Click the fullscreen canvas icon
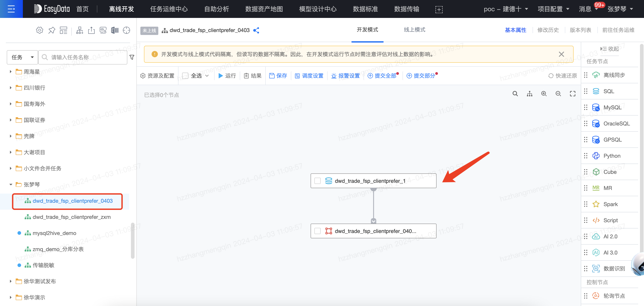 (572, 94)
